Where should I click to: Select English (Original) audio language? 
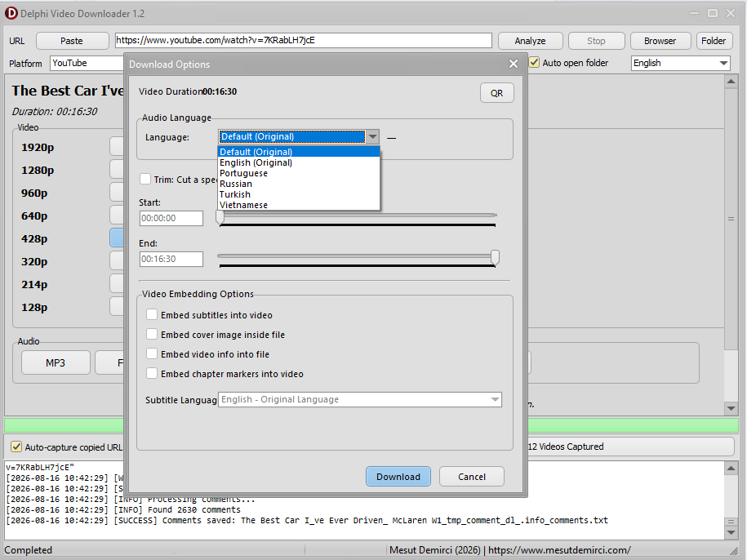pyautogui.click(x=299, y=162)
